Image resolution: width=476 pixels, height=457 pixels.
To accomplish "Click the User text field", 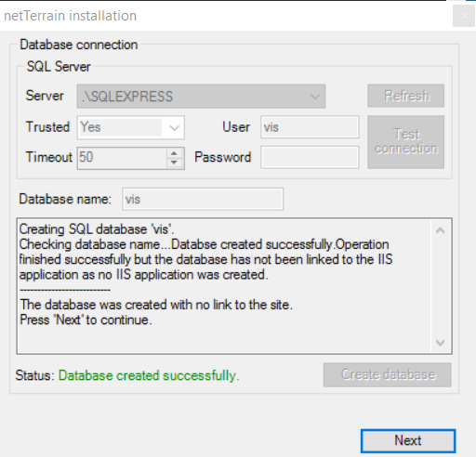I will click(x=310, y=127).
